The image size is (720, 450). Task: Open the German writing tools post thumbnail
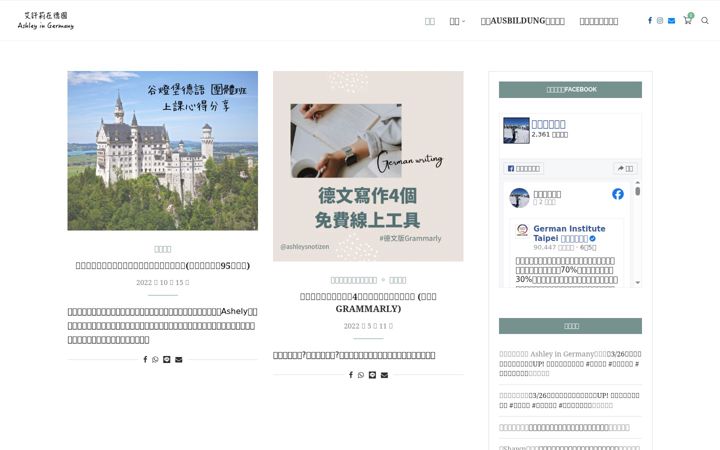pyautogui.click(x=368, y=166)
